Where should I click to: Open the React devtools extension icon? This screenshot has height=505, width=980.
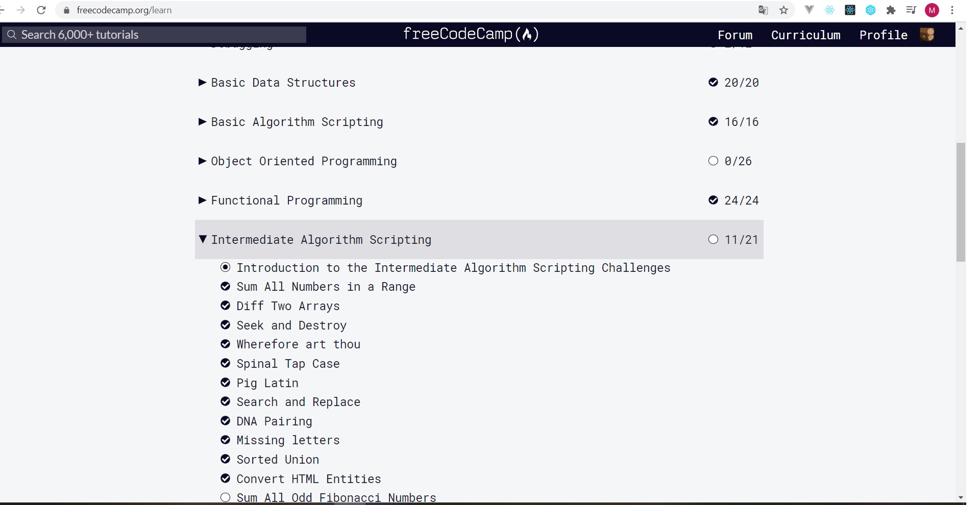point(829,10)
